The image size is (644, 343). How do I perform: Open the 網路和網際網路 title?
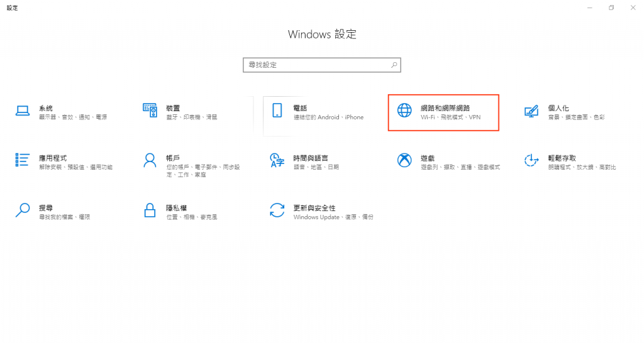(445, 108)
